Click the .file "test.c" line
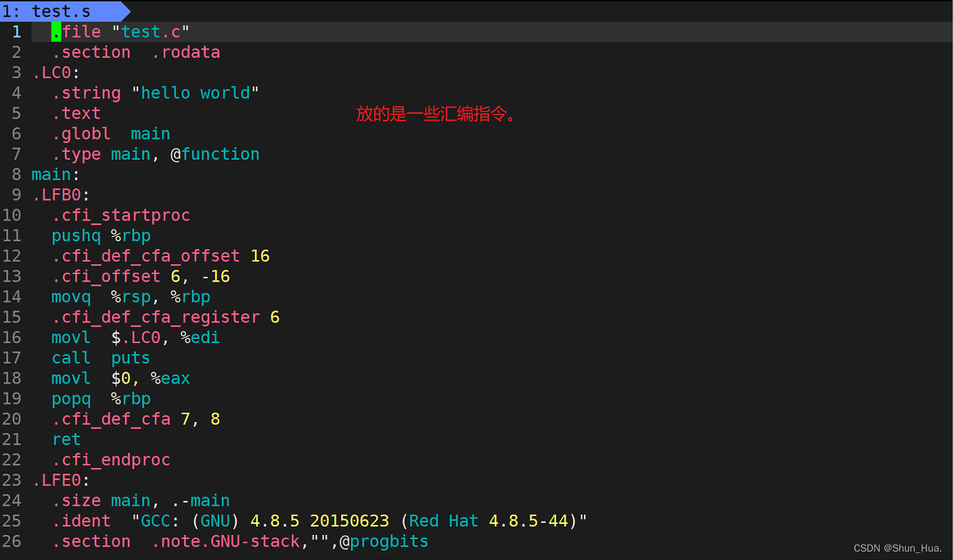The width and height of the screenshot is (953, 560). (x=121, y=31)
